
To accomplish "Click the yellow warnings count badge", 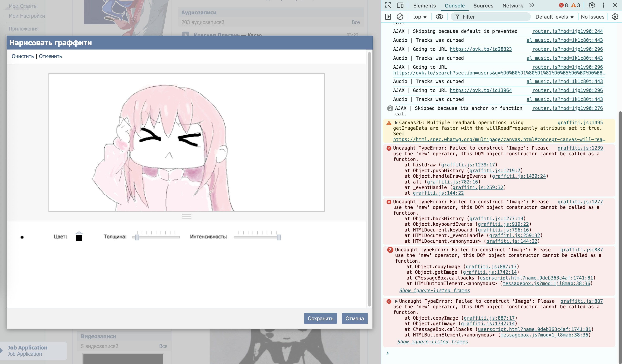I will (576, 5).
